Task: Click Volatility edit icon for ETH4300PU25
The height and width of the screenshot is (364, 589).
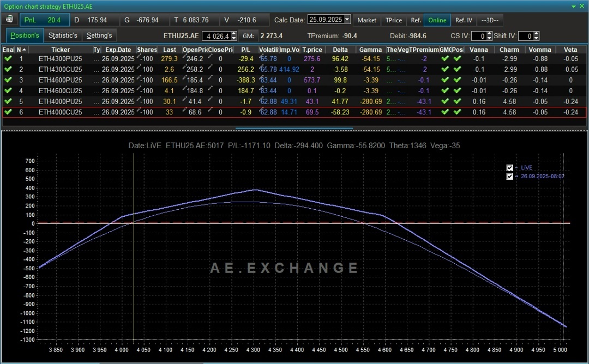Action: point(261,57)
